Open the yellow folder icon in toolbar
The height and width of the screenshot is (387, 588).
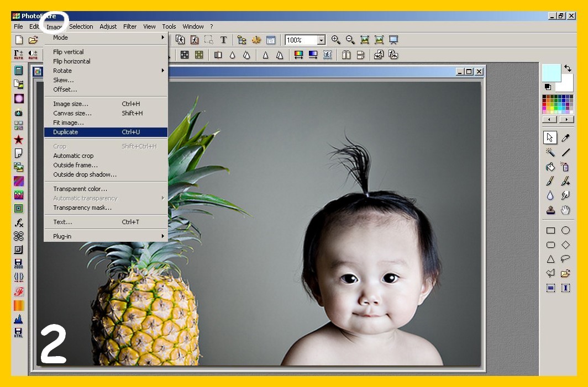[x=33, y=40]
